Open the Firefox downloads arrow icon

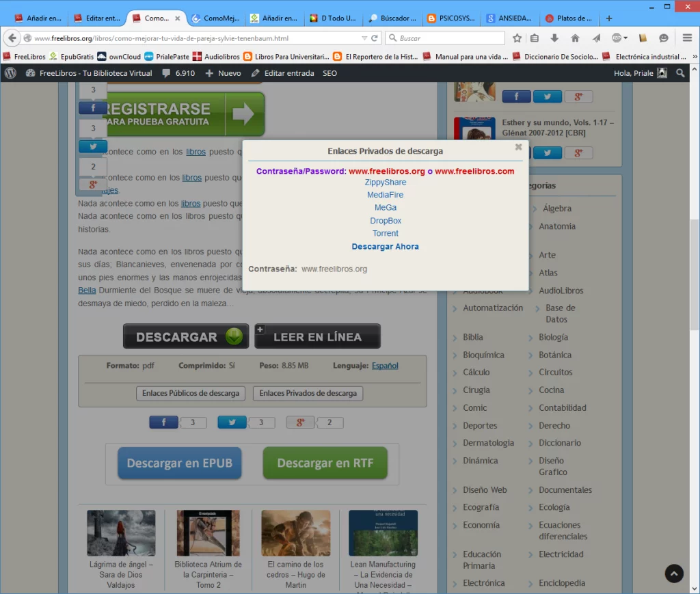click(554, 38)
